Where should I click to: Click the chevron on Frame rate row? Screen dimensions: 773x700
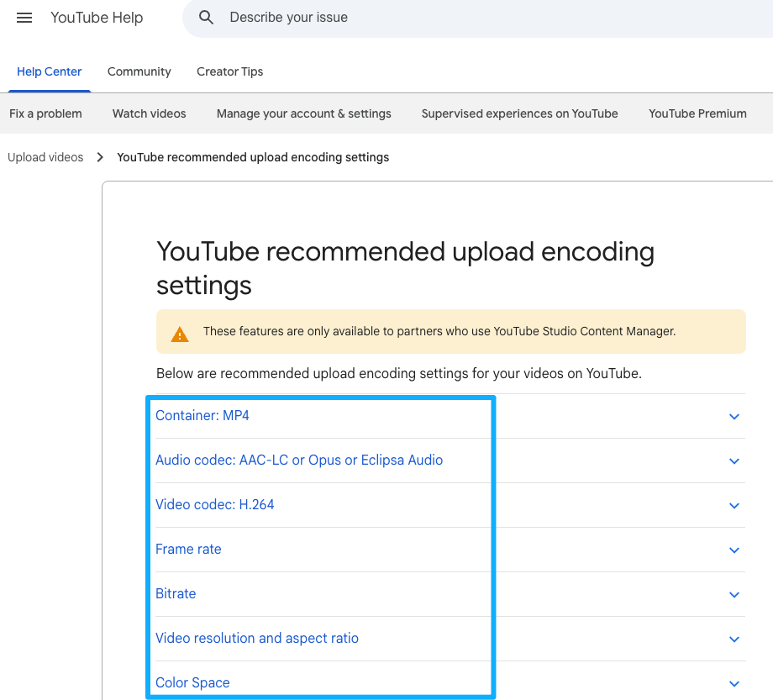tap(734, 550)
